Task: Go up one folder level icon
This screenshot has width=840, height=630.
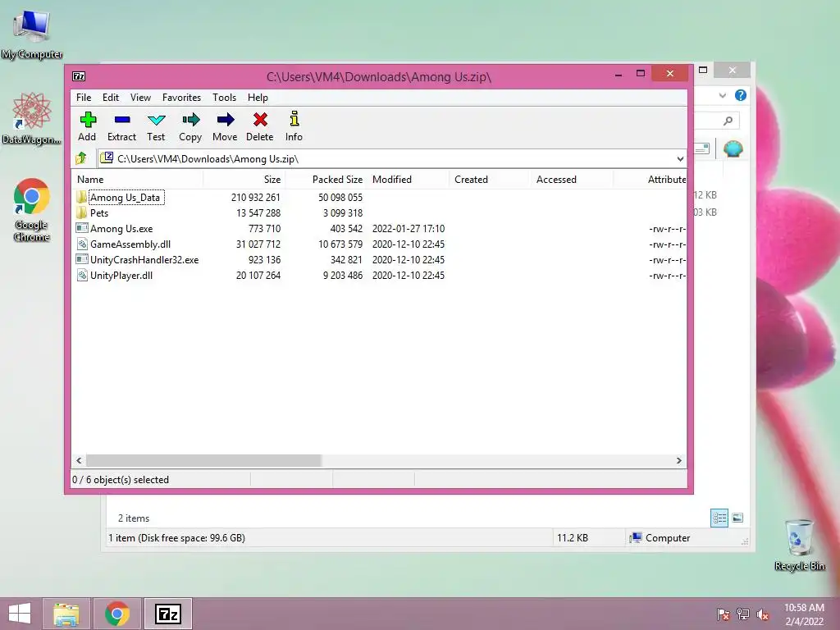Action: [x=81, y=158]
